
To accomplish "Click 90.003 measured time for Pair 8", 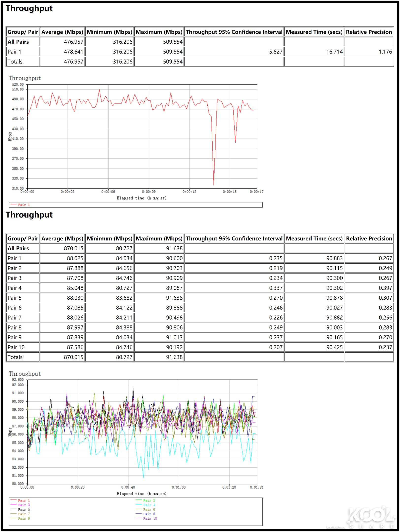I will (x=314, y=327).
